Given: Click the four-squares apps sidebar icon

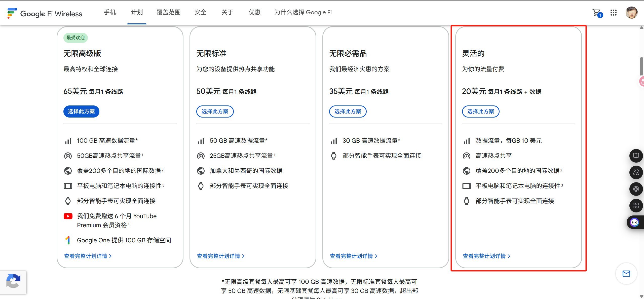Looking at the screenshot, I should (636, 206).
